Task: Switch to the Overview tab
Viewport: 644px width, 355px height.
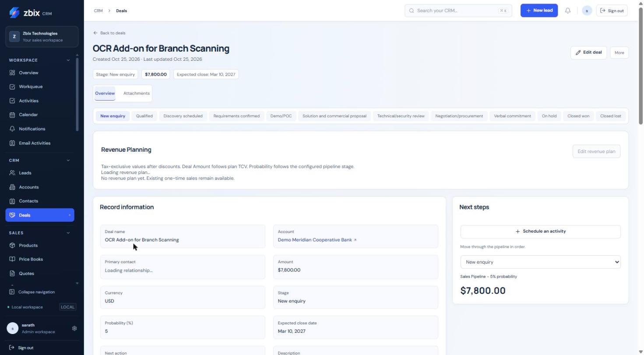Action: (105, 93)
